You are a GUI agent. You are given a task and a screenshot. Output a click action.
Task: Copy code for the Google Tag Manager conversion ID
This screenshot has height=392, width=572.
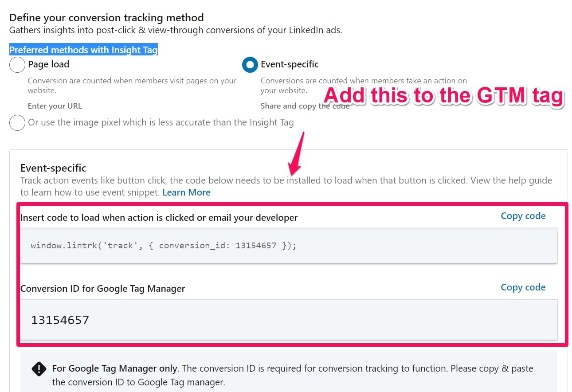point(523,287)
